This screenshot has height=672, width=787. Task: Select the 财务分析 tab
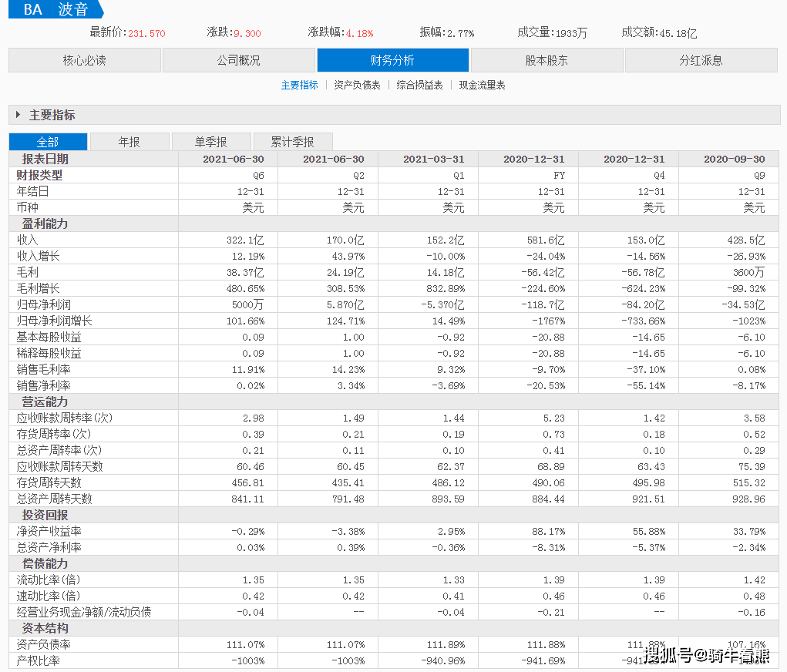point(393,59)
